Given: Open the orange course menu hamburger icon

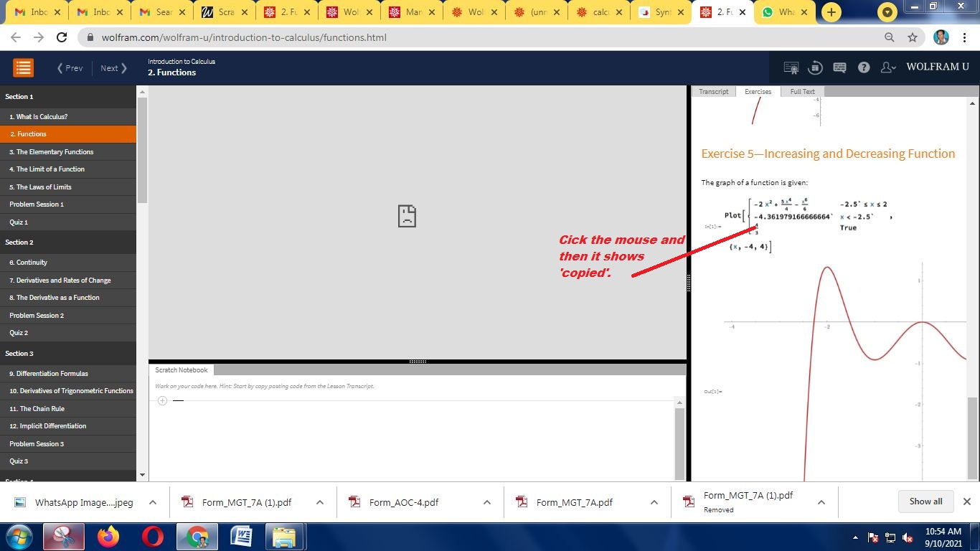Looking at the screenshot, I should (x=24, y=68).
